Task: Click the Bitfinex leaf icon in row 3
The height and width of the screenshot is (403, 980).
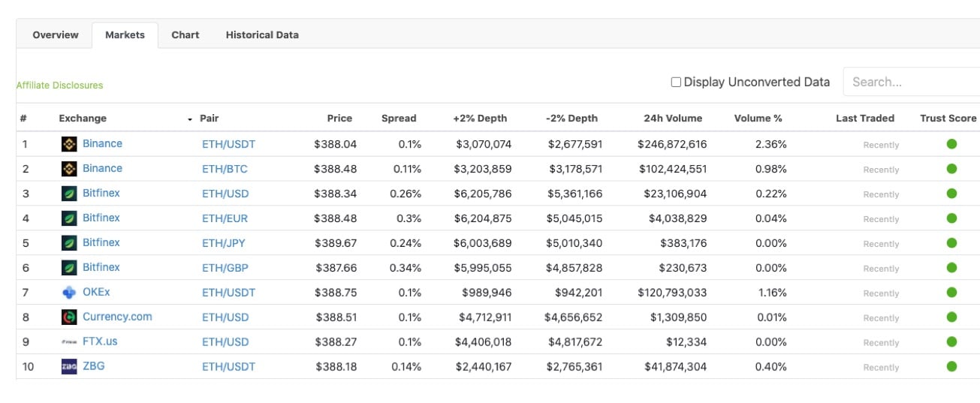Action: pyautogui.click(x=69, y=194)
